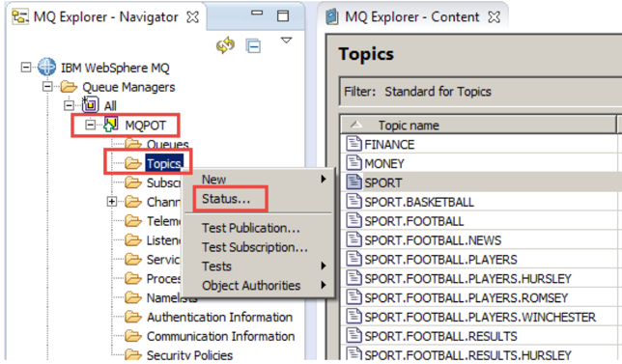Click the SPORT topic document icon
Image resolution: width=622 pixels, height=364 pixels.
[x=353, y=182]
